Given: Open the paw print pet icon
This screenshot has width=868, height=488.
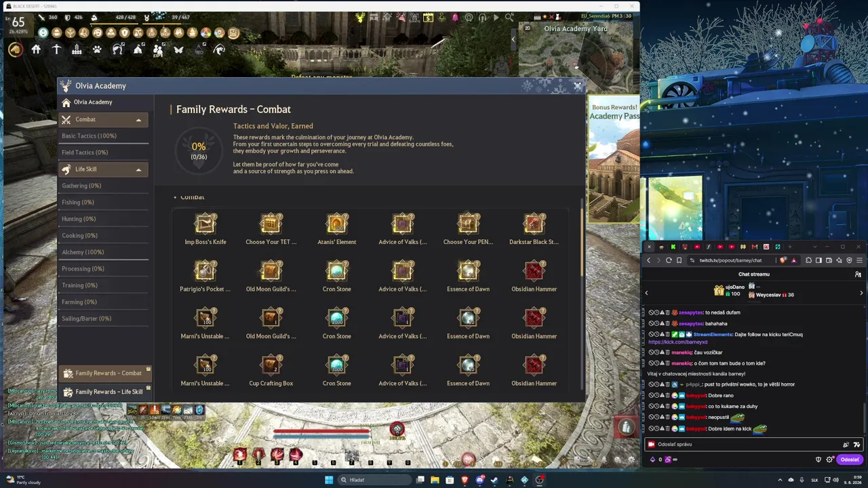Looking at the screenshot, I should pyautogui.click(x=97, y=49).
